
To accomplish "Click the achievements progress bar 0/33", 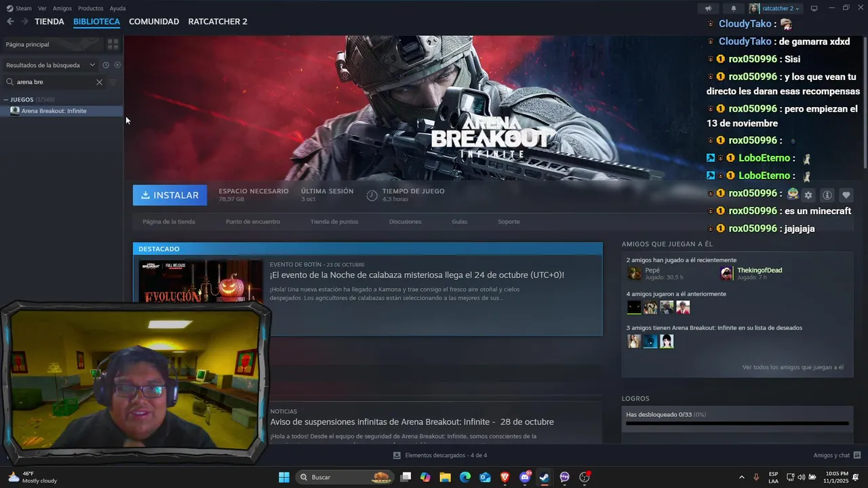I will 737,424.
